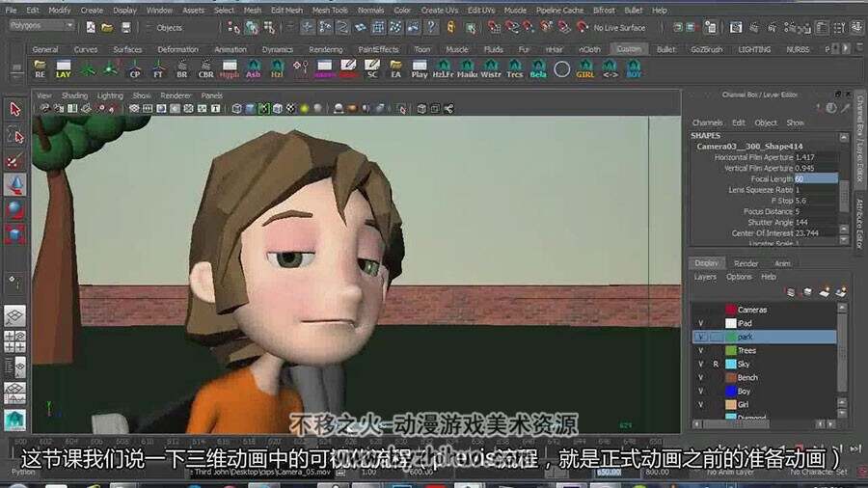Open the Attribute Editor side tab
The height and width of the screenshot is (488, 868).
coord(860,224)
